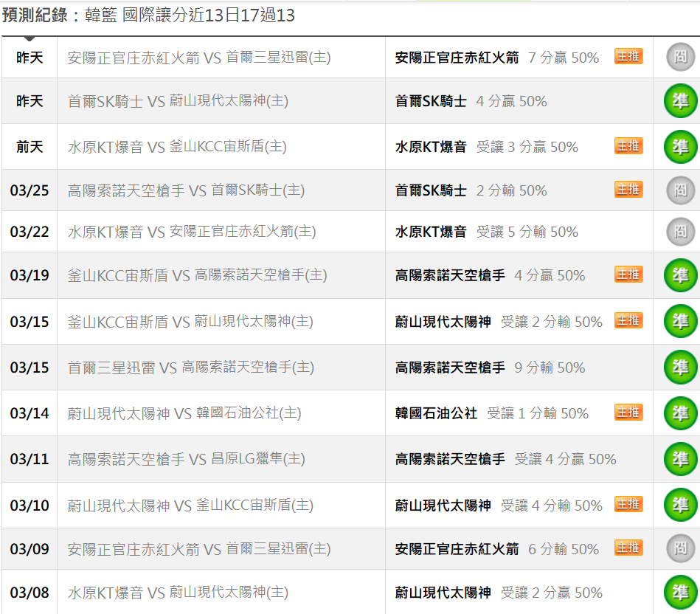The width and height of the screenshot is (700, 614).
Task: Click prediction 安陽正官庄赤紅火箭 6分輸 50%
Action: (x=497, y=549)
